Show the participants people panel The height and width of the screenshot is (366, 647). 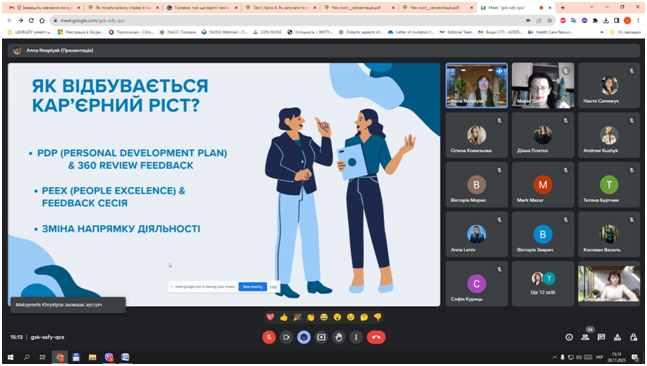[x=585, y=338]
